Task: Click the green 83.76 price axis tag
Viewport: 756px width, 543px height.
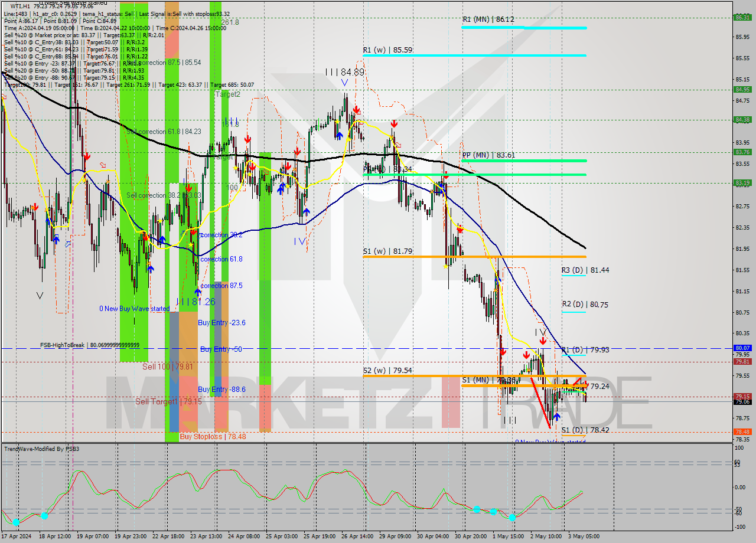Action: 742,152
